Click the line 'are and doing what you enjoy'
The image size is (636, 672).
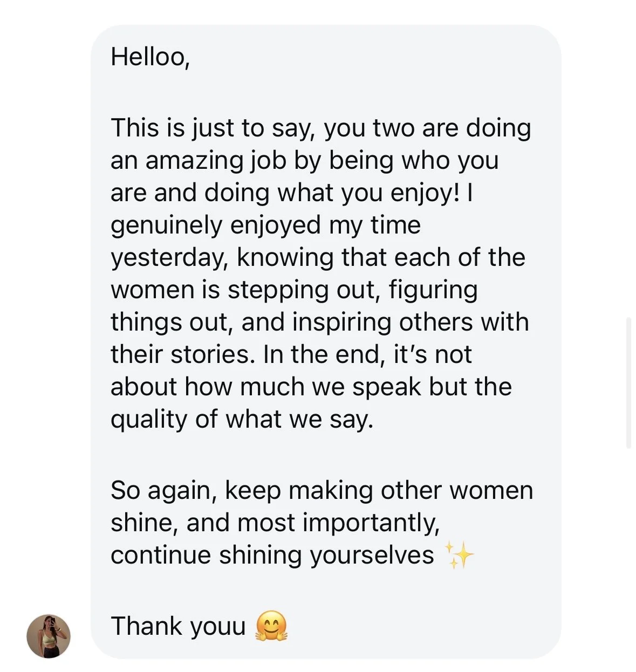[x=292, y=193]
